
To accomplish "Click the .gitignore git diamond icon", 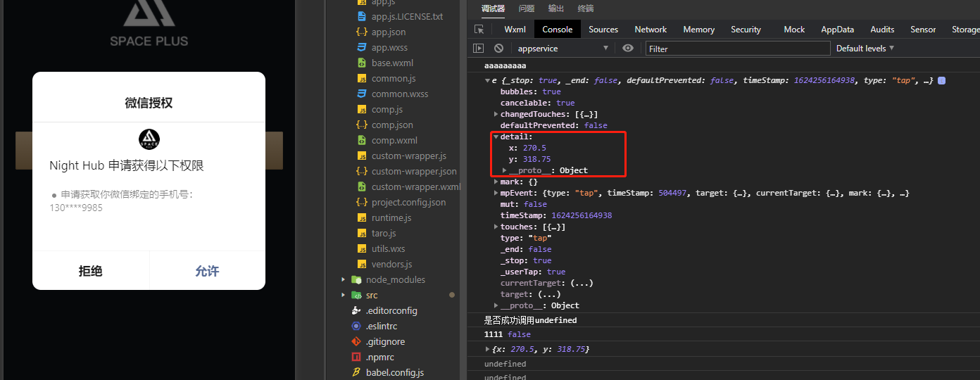I will tap(356, 341).
